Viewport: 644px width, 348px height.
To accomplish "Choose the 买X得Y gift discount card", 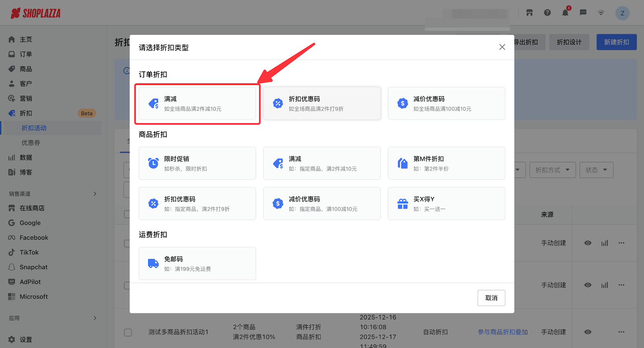I will coord(446,203).
